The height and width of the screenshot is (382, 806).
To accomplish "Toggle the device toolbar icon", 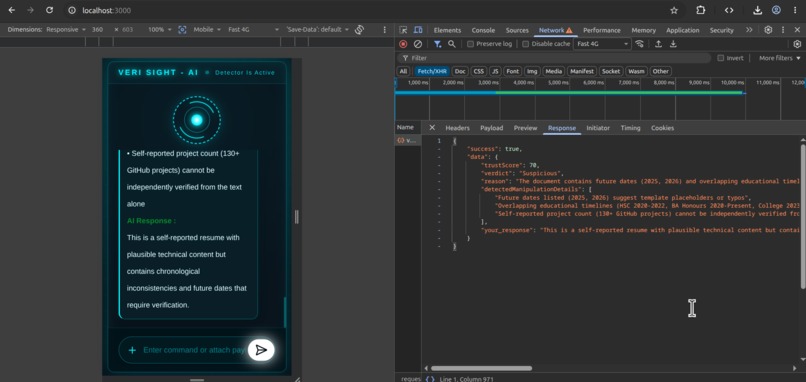I will coord(418,30).
